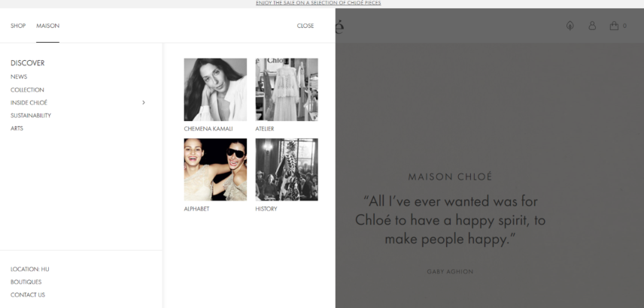Viewport: 644px width, 308px height.
Task: Open the Contact Us link
Action: pos(28,295)
